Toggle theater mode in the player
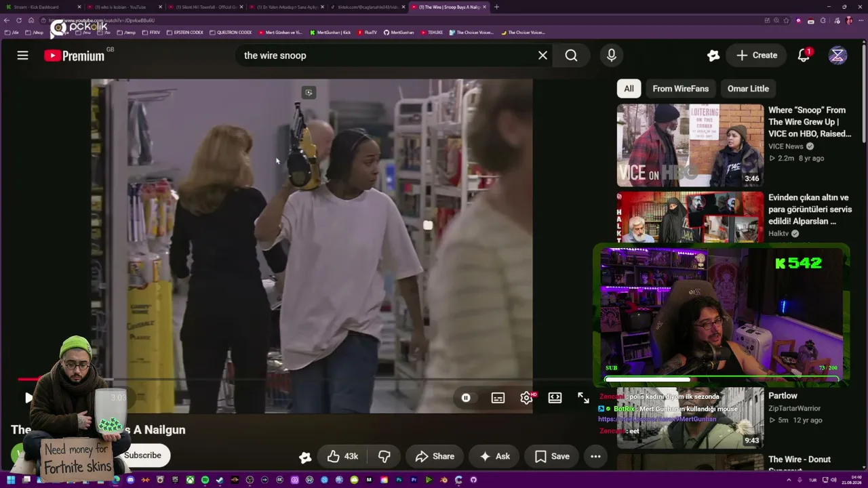Viewport: 868px width, 488px height. 555,398
